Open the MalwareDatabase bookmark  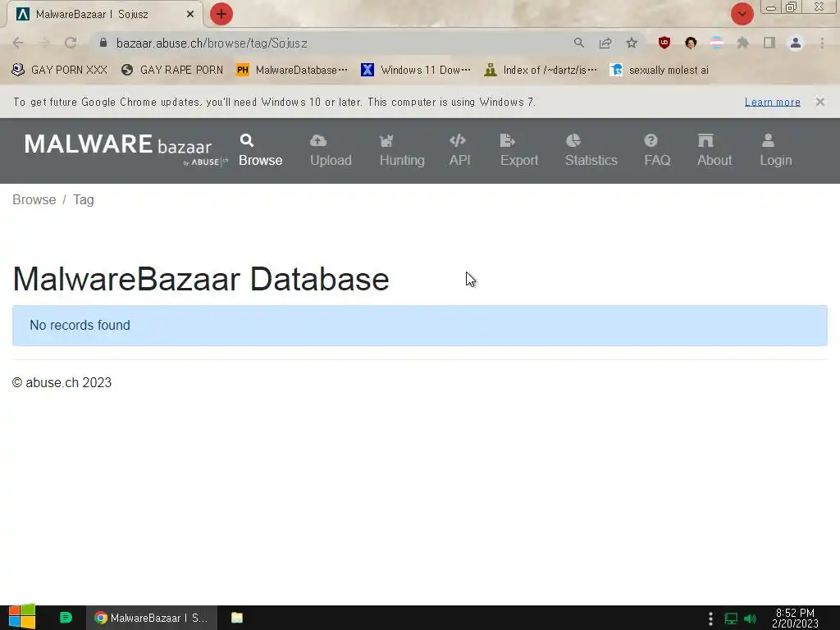click(292, 71)
